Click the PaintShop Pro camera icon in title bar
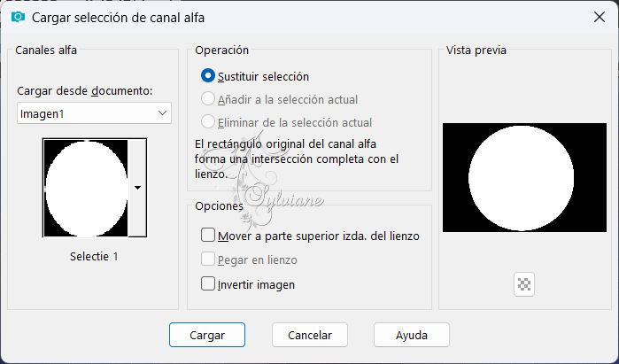Image resolution: width=619 pixels, height=364 pixels. pyautogui.click(x=18, y=18)
